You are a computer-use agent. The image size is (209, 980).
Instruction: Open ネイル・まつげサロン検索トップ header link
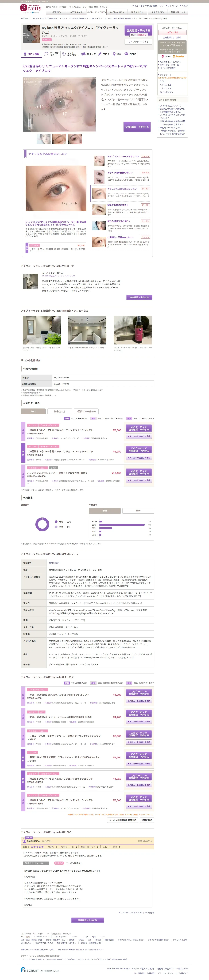click(148, 6)
